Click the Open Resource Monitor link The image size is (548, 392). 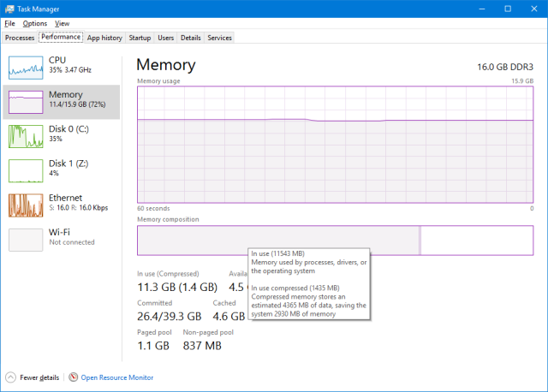(x=117, y=377)
